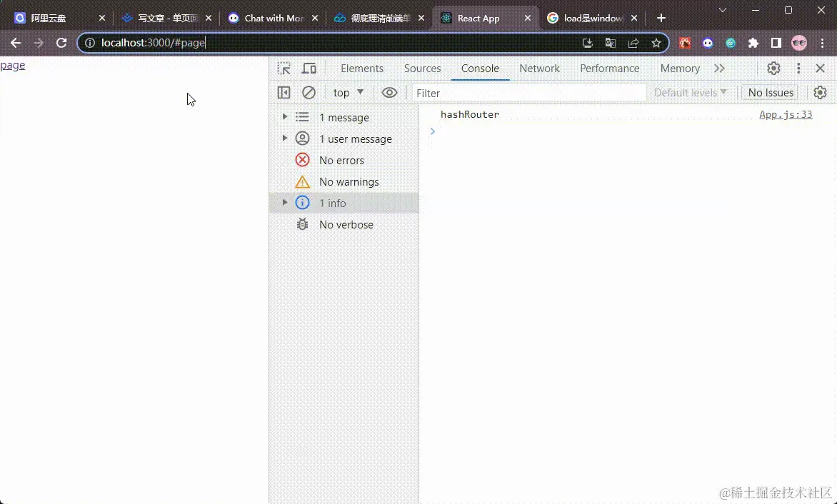Close the React App tab
837x504 pixels.
point(527,18)
